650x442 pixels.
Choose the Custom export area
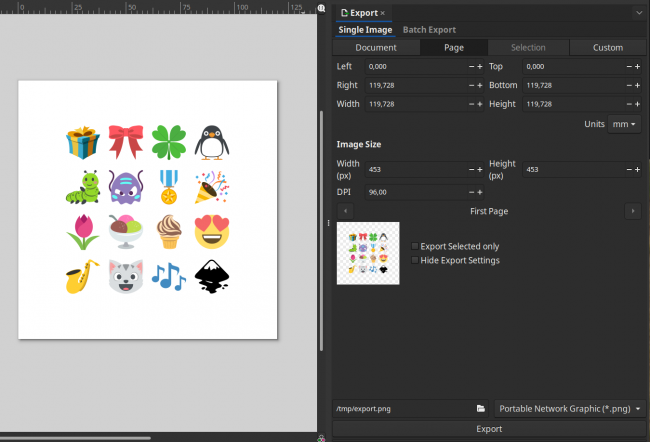[608, 48]
